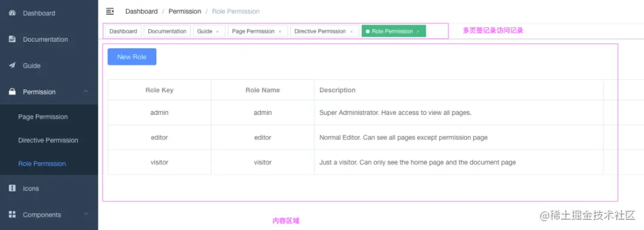Screen dimensions: 644x230
Task: Open Page Permission in sidebar submenu
Action: tap(43, 117)
